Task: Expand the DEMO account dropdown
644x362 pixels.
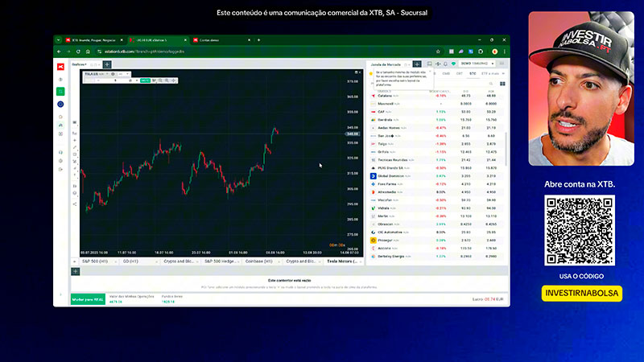Action: click(x=477, y=64)
